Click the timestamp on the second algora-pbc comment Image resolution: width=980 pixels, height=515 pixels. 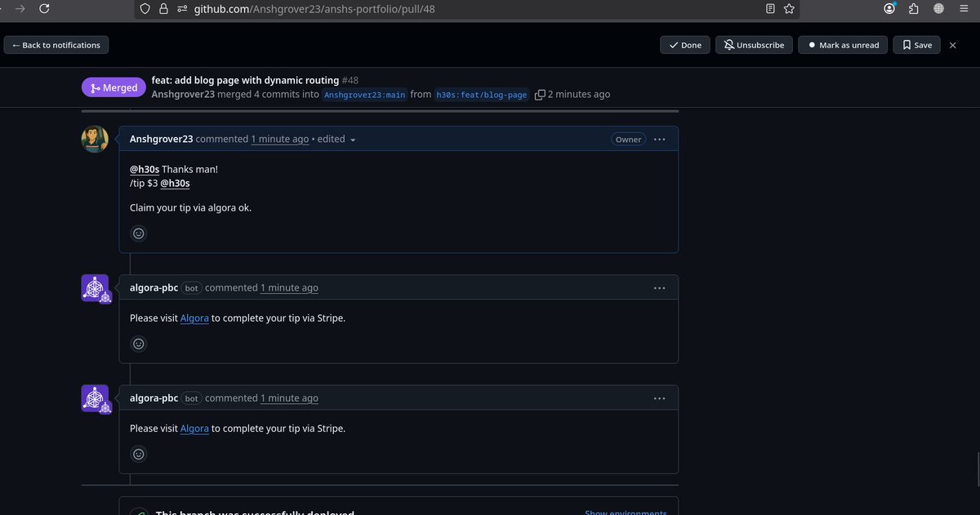coord(289,397)
